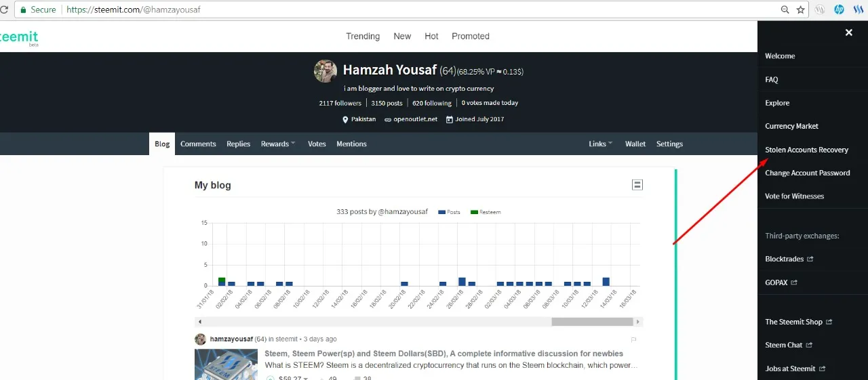Open Blocktrades exchange link
This screenshot has height=380, width=868.
coord(784,259)
